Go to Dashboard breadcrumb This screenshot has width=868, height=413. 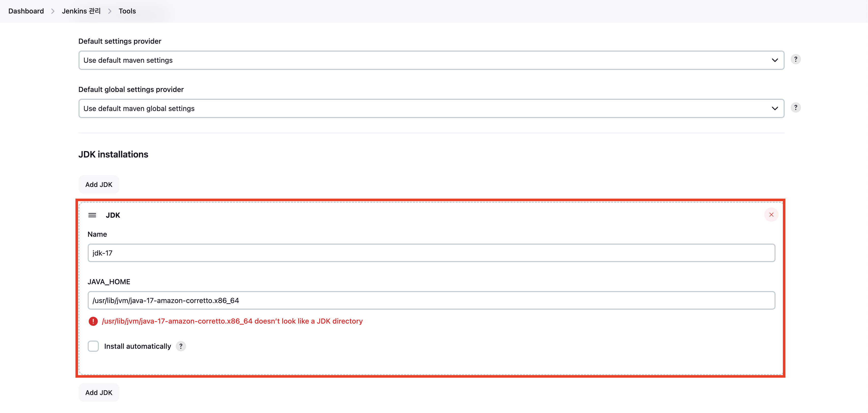pyautogui.click(x=26, y=11)
